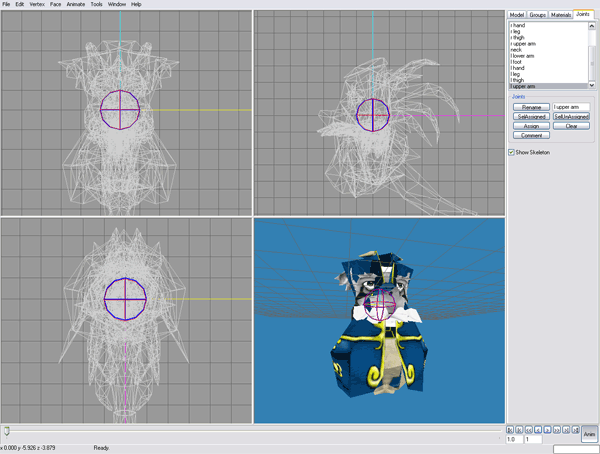Click the joint name input field
Screen dimensions: 600x454
coord(571,107)
